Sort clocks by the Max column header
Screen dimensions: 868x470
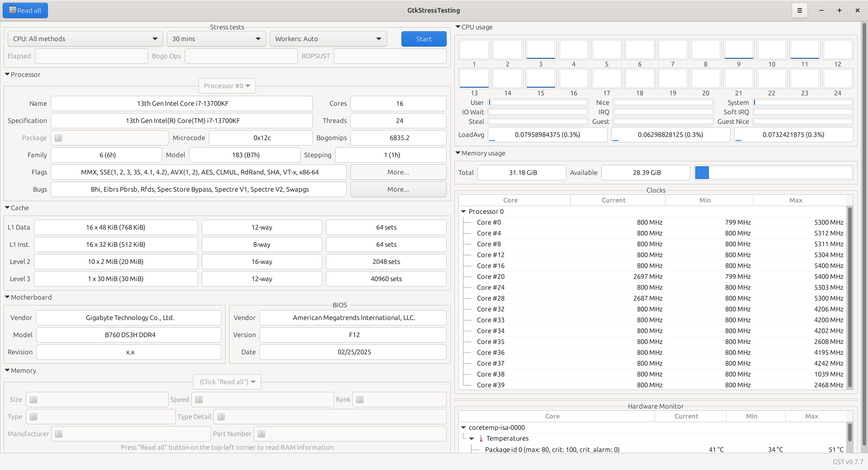point(795,200)
